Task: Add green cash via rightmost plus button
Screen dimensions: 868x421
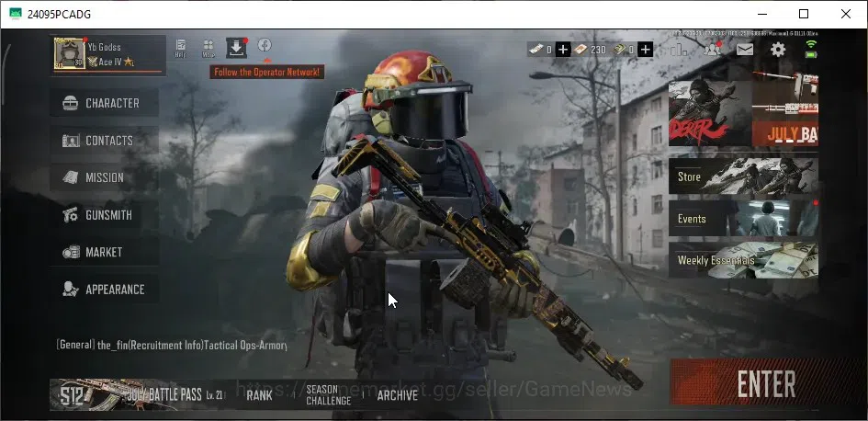Action: point(646,50)
